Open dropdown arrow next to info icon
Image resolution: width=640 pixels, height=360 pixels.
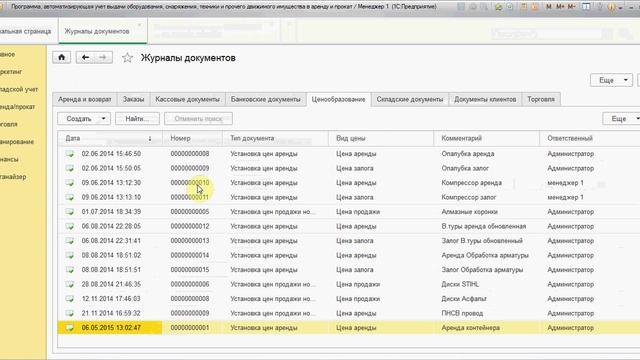620,7
